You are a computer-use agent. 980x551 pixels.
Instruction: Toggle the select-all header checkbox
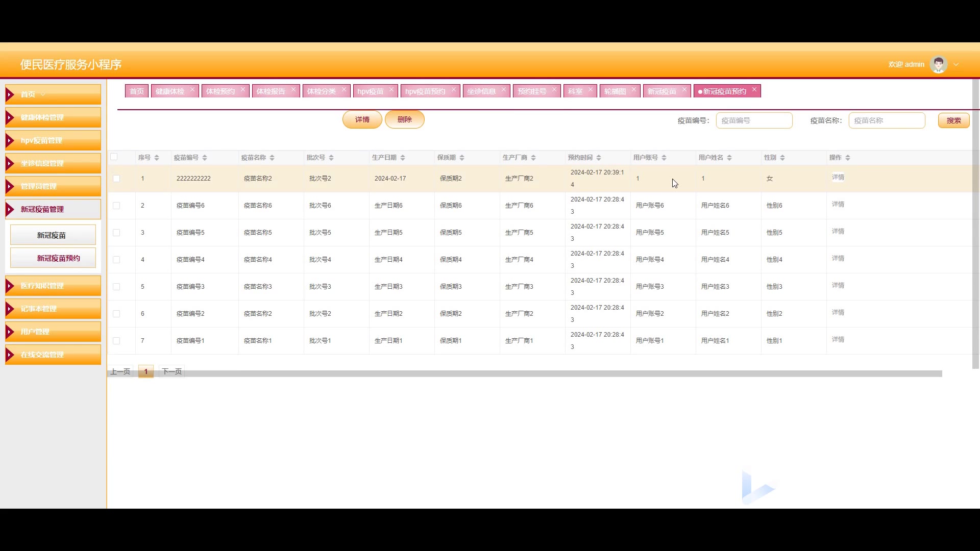click(x=114, y=157)
